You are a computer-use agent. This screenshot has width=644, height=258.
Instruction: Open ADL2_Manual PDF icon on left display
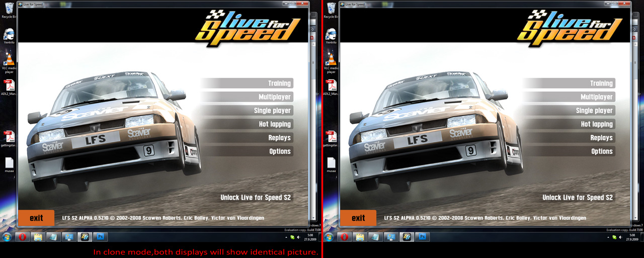pos(9,88)
